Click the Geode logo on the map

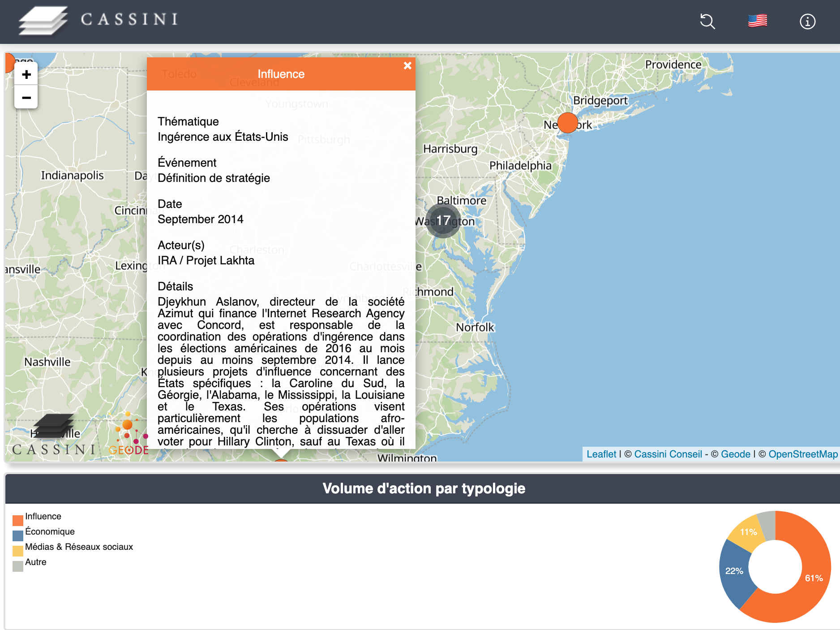pyautogui.click(x=129, y=435)
